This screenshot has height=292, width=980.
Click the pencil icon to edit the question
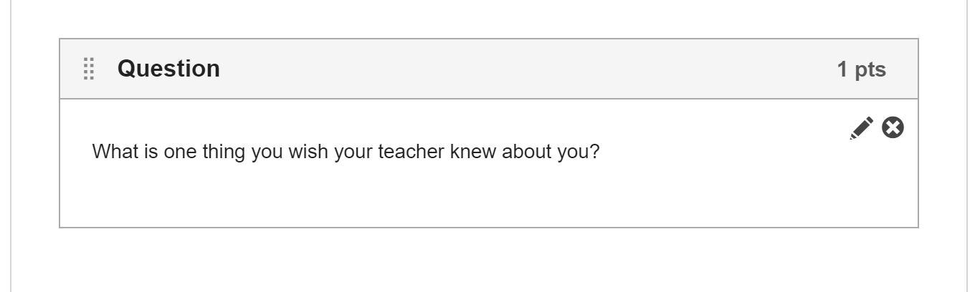pyautogui.click(x=862, y=127)
